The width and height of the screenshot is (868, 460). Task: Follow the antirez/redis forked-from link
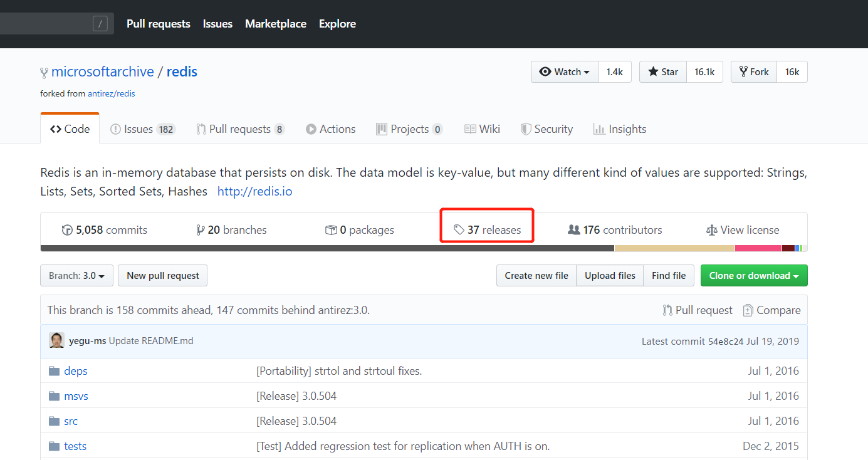(x=111, y=93)
